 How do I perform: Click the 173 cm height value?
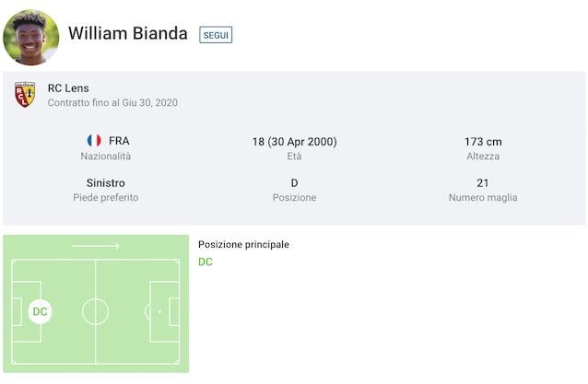[x=483, y=142]
